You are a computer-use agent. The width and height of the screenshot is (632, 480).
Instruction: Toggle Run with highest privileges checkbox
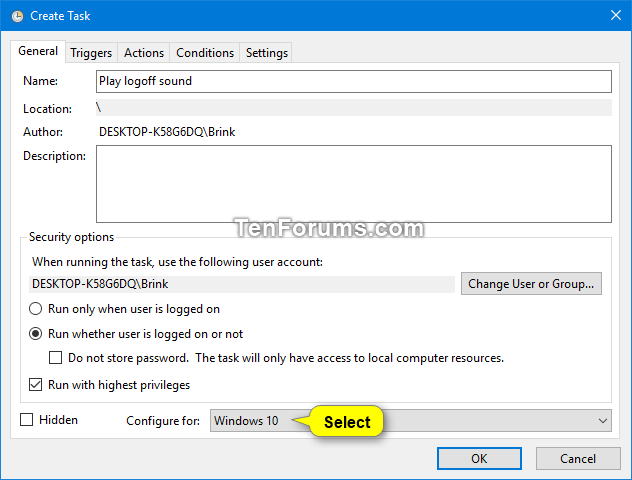[x=35, y=384]
